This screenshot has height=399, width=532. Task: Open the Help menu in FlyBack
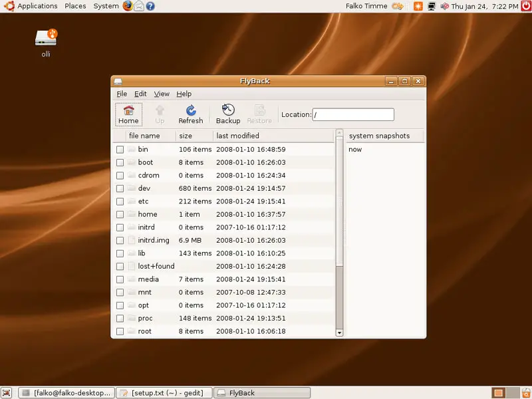(184, 94)
